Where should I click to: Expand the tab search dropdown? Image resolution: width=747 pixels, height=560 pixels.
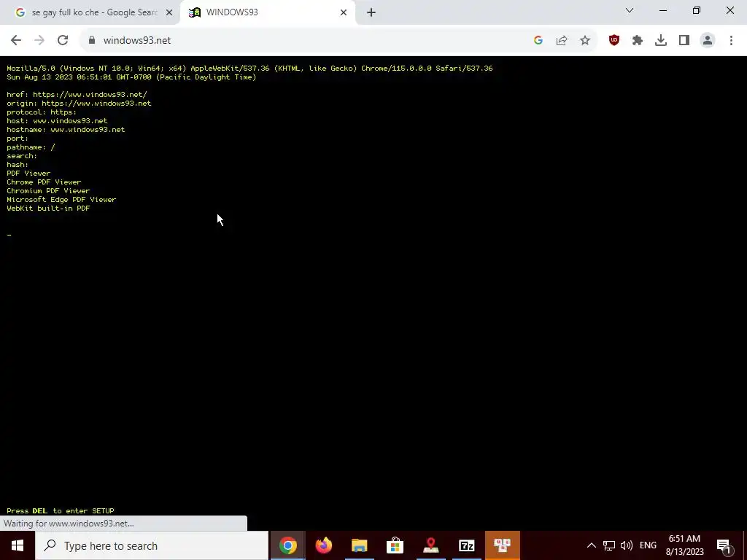(x=630, y=10)
